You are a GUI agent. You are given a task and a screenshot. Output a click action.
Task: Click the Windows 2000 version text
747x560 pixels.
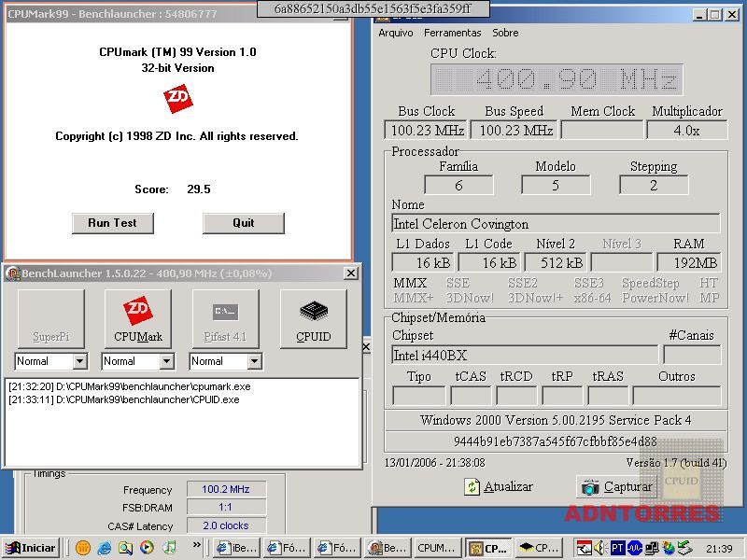[556, 421]
